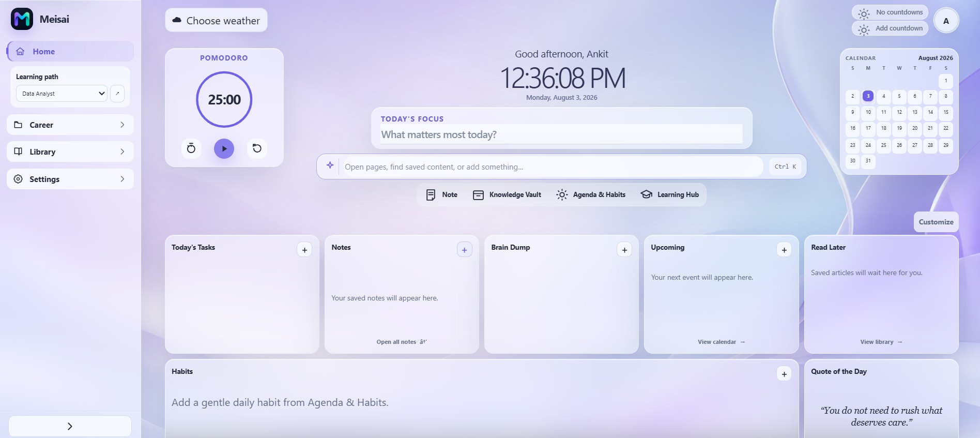Viewport: 980px width, 438px height.
Task: Click the Settings gear icon
Action: click(18, 179)
